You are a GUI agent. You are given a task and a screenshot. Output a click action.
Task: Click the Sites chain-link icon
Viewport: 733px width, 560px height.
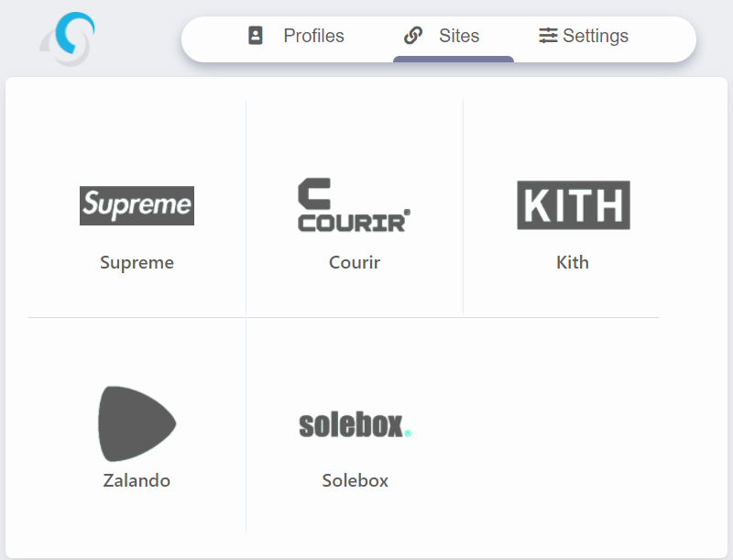(x=413, y=36)
